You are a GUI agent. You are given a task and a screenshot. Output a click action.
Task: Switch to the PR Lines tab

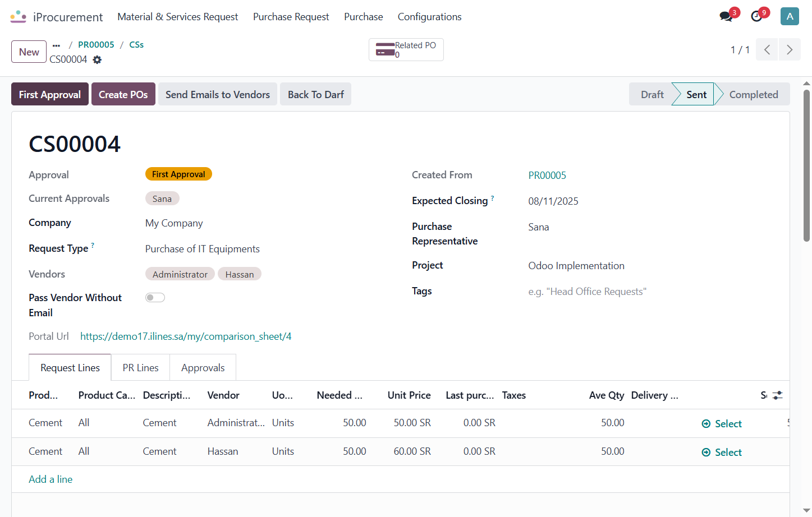(140, 368)
